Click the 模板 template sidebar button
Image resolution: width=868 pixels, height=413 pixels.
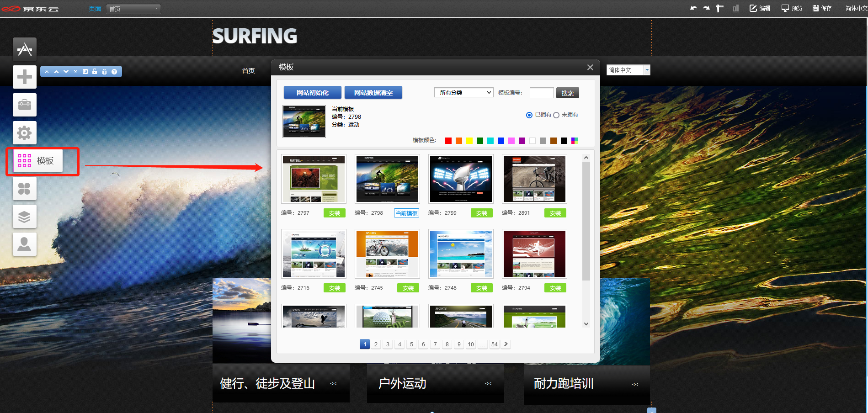coord(38,161)
